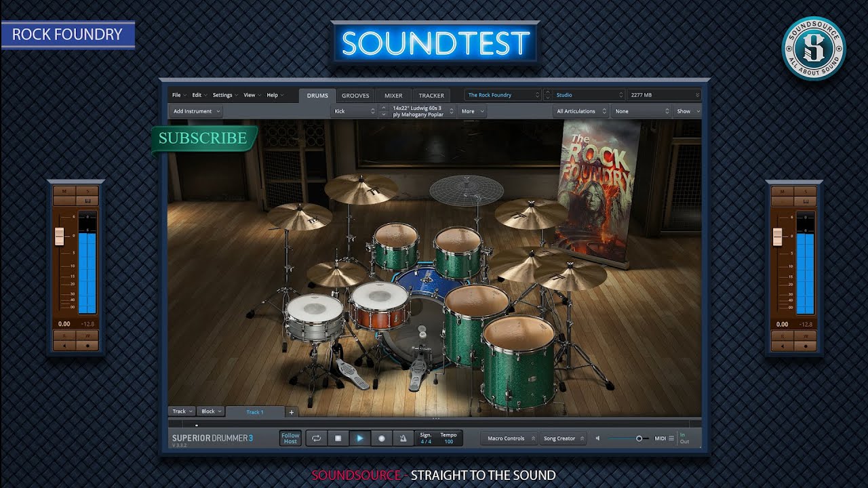The width and height of the screenshot is (868, 488).
Task: Open the More dropdown
Action: [x=473, y=111]
